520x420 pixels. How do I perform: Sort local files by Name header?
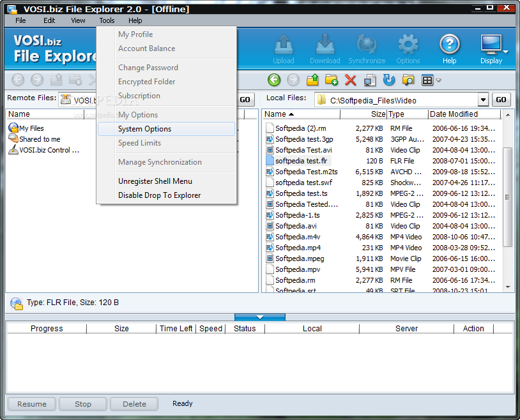click(x=302, y=114)
